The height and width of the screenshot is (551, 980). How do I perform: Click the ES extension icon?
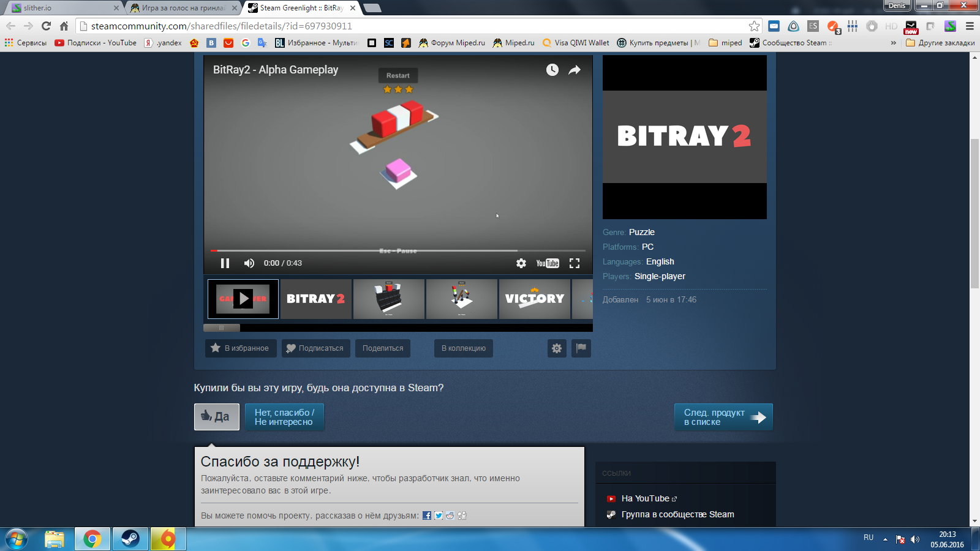click(x=813, y=26)
